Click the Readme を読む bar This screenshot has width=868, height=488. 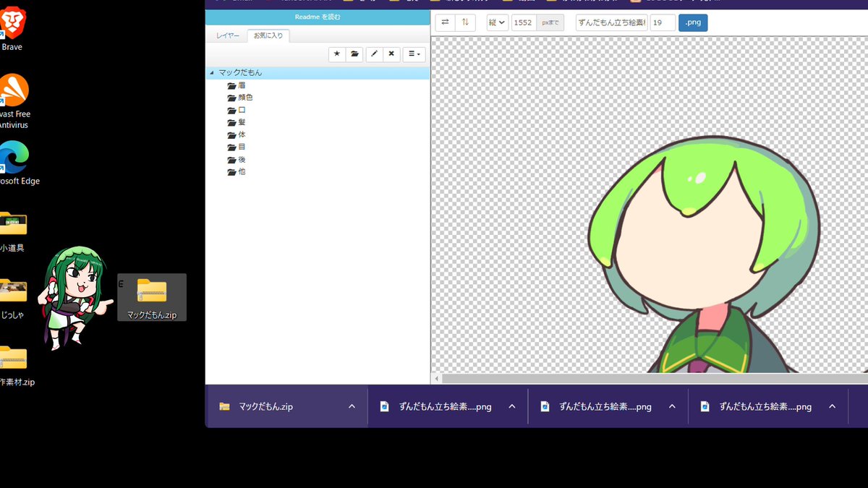pyautogui.click(x=318, y=17)
